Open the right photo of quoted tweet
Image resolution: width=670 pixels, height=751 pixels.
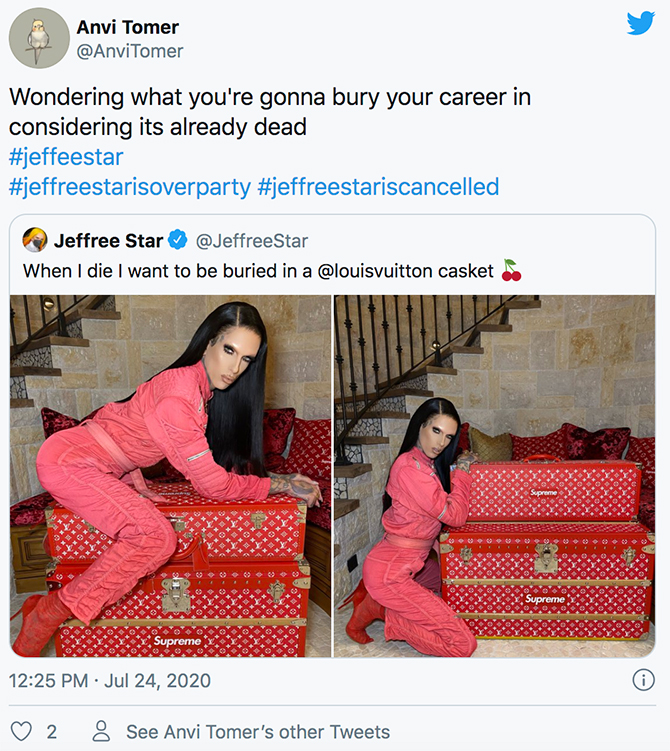pyautogui.click(x=495, y=476)
